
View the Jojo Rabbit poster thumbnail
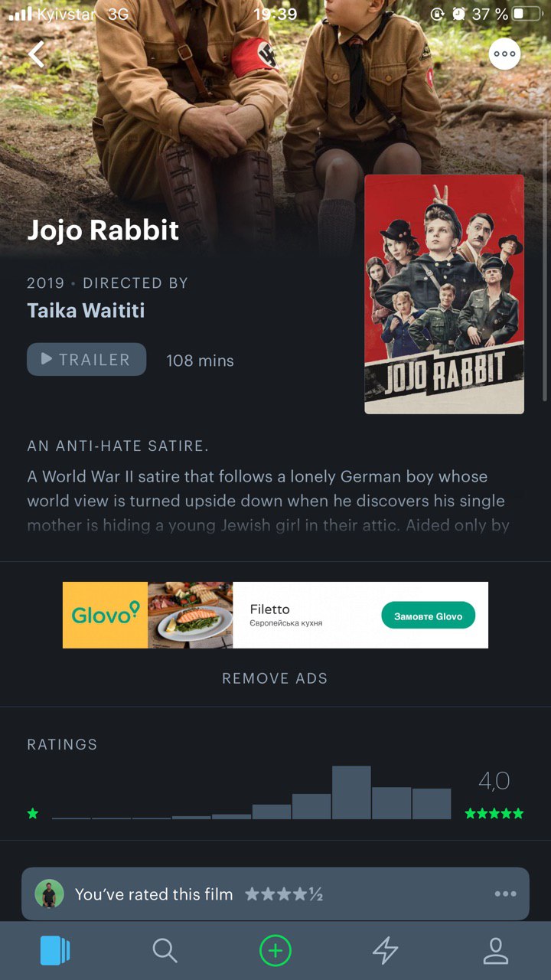[x=445, y=294]
